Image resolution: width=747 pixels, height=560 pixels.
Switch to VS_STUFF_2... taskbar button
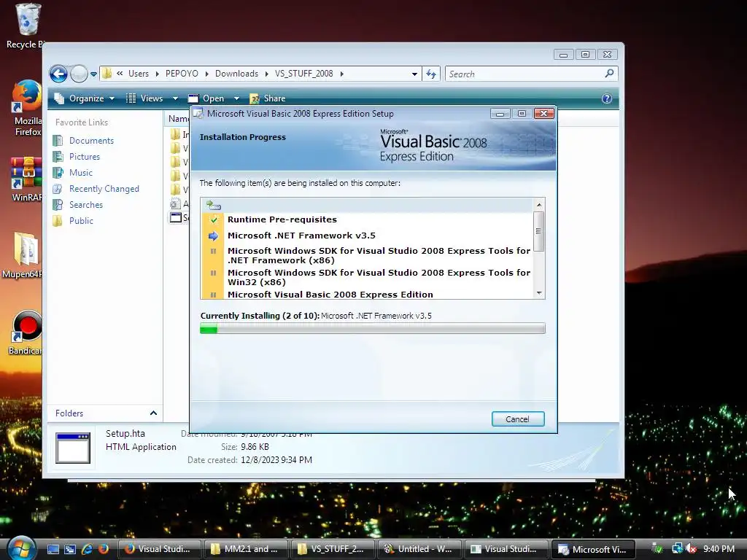tap(333, 549)
